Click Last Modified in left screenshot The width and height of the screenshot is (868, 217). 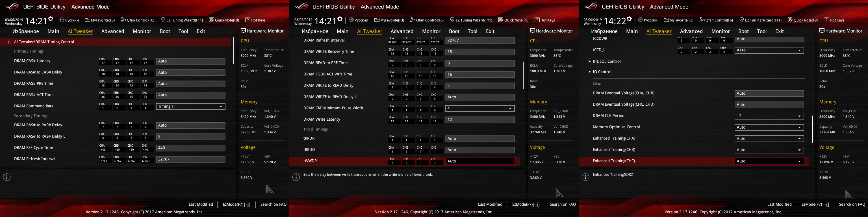pos(201,205)
